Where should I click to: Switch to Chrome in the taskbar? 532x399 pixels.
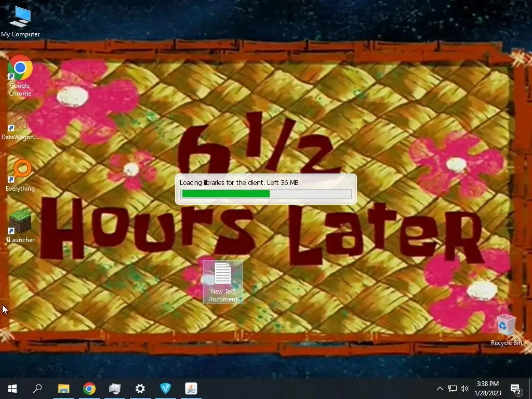point(89,389)
